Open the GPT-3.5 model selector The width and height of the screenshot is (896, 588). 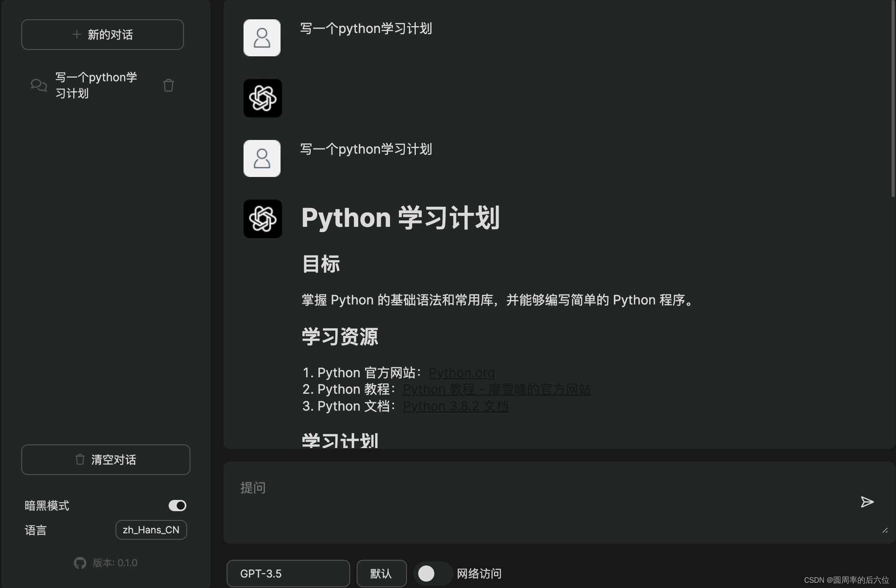[288, 574]
